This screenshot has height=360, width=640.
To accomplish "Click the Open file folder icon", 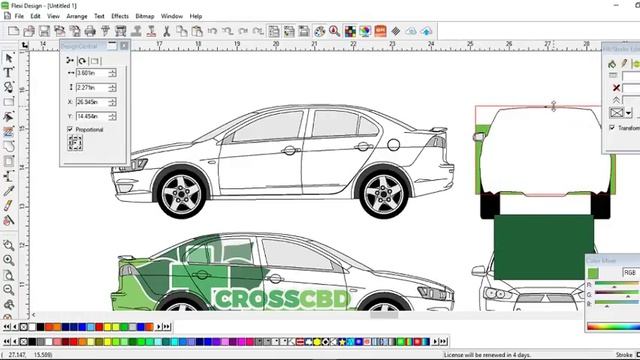I will [x=29, y=31].
